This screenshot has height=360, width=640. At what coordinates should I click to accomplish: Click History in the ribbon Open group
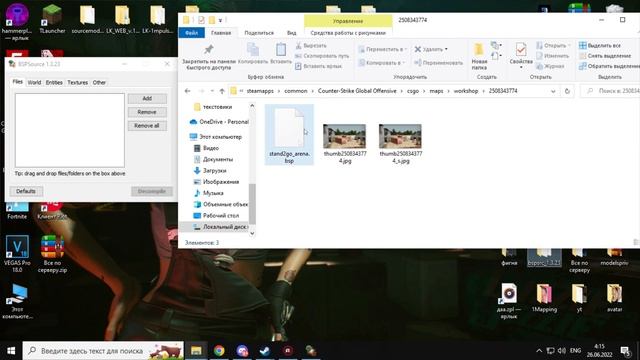point(550,66)
